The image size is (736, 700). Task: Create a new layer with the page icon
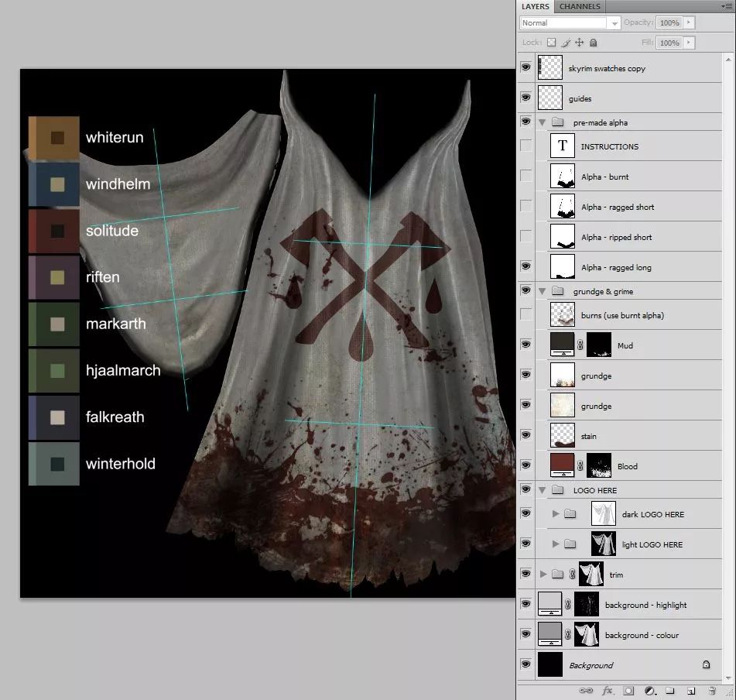pyautogui.click(x=691, y=691)
